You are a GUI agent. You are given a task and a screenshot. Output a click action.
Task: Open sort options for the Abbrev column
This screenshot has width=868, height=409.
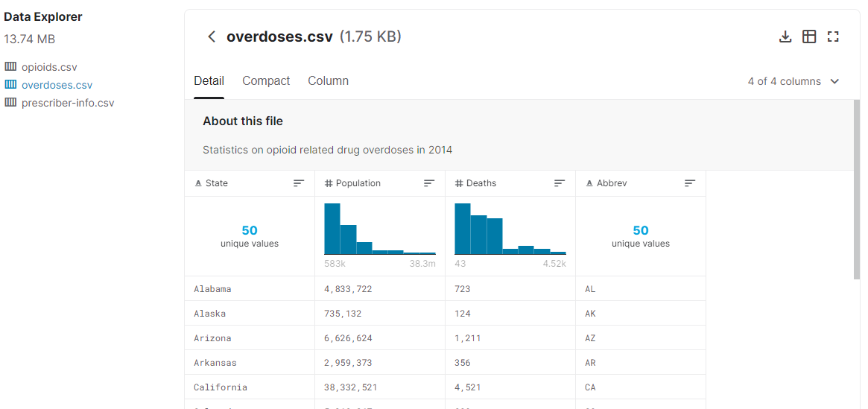pyautogui.click(x=690, y=183)
